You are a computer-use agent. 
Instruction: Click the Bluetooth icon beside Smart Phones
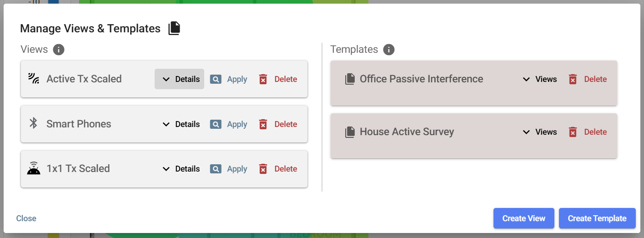point(33,123)
